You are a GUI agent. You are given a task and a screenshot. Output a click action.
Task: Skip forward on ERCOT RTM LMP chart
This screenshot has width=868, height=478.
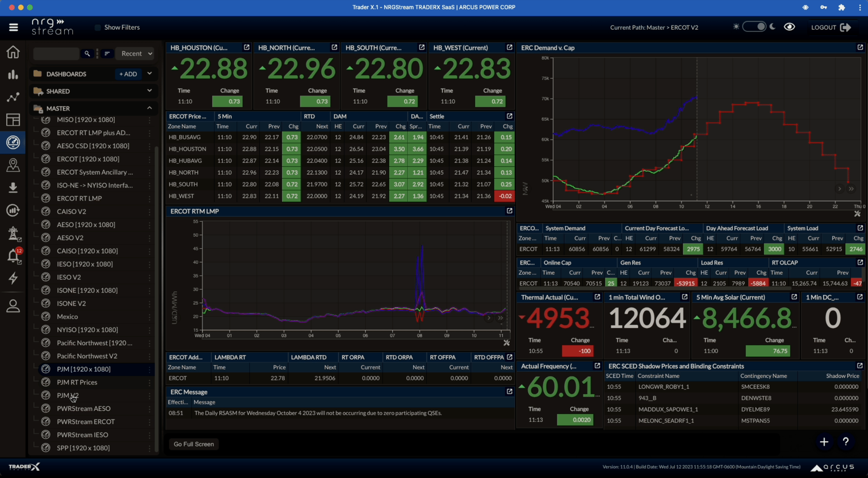point(500,318)
